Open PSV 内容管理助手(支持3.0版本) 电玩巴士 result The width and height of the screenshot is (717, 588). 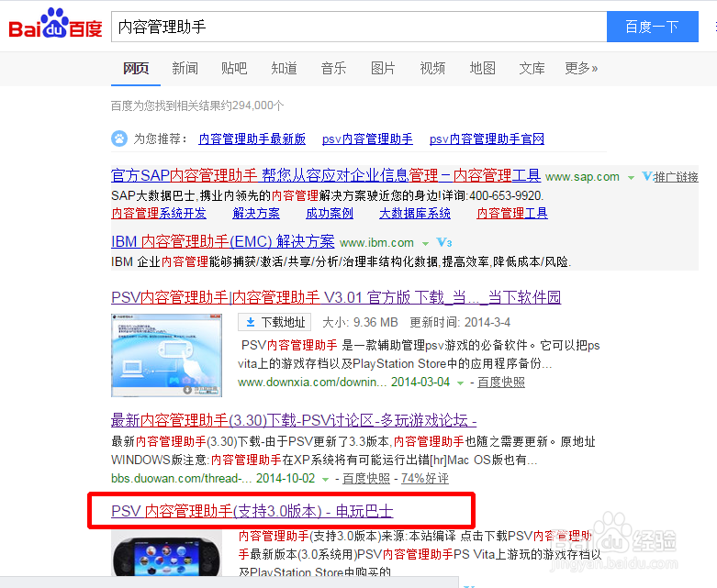(252, 511)
